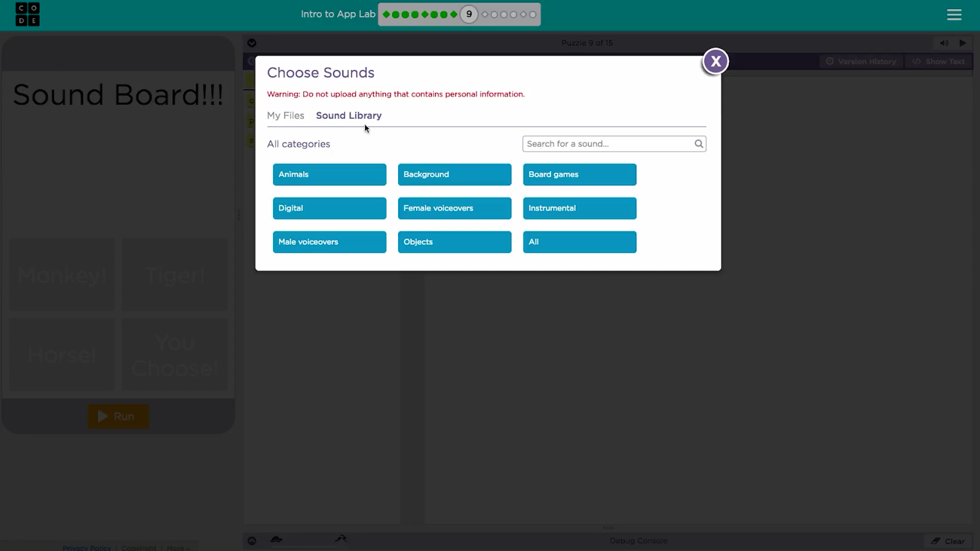The image size is (980, 551).
Task: Focus the Search for a sound field
Action: pos(606,144)
